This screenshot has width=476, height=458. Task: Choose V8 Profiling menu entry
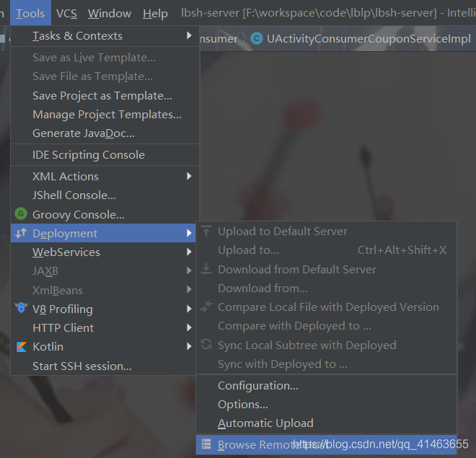103,309
